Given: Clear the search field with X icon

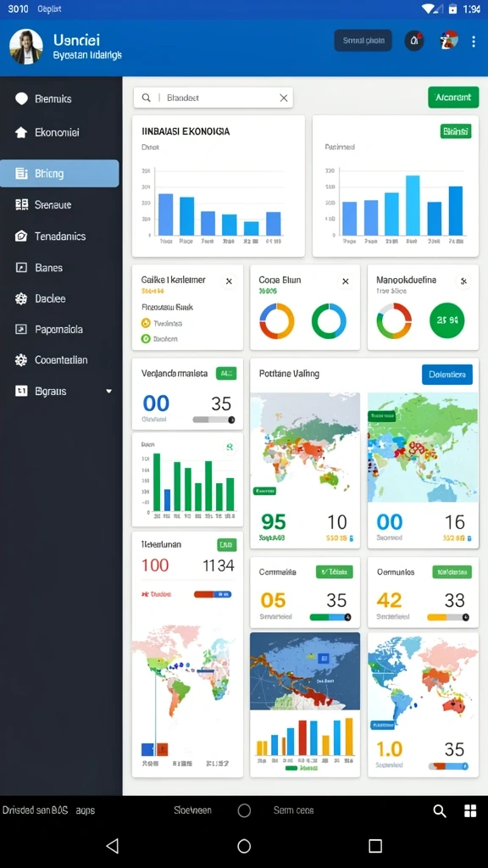Looking at the screenshot, I should coord(284,98).
